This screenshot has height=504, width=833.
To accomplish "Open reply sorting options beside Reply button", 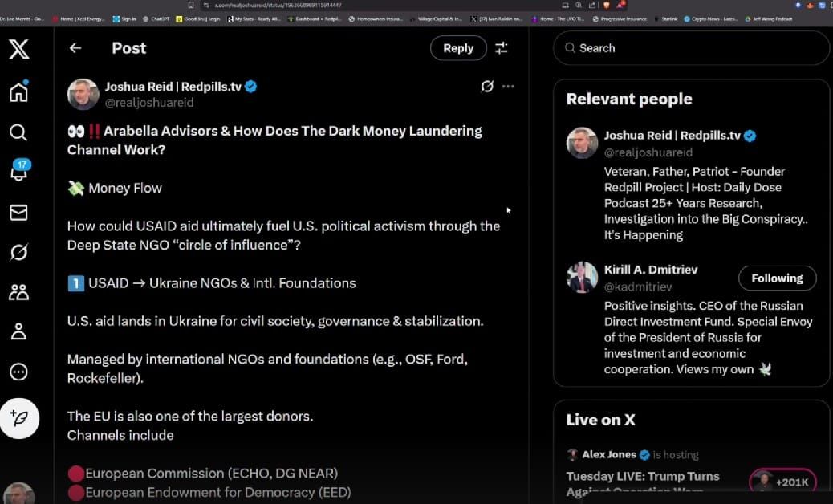I will click(501, 48).
